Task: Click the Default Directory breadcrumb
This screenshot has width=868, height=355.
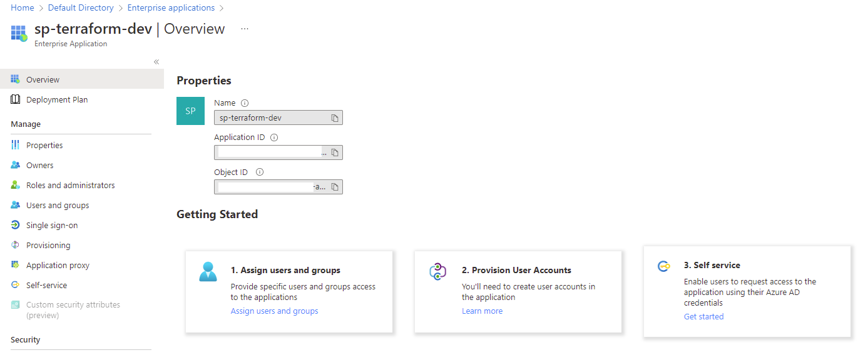Action: 81,8
